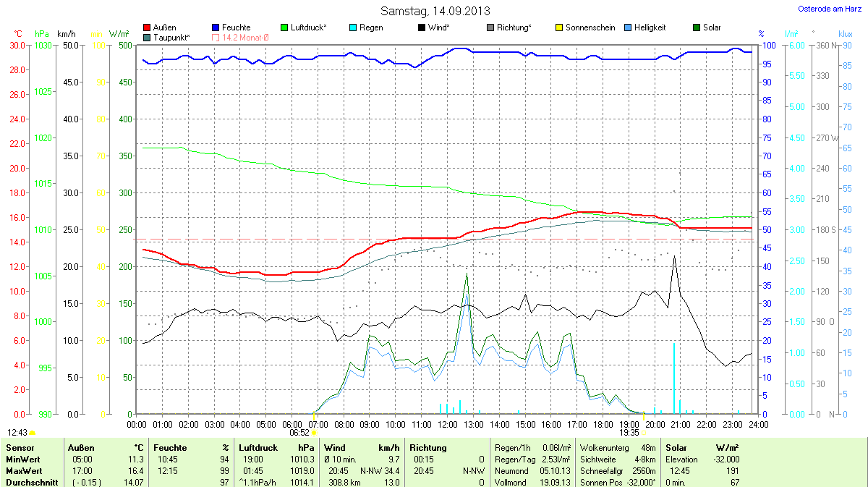
Task: Click the red Außen legend square
Action: 148,27
